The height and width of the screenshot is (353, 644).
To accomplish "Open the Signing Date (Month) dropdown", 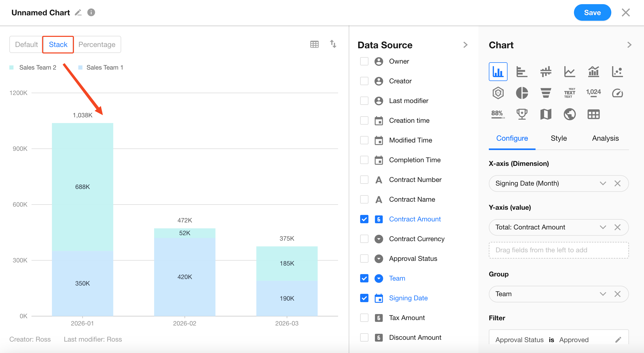I will 603,184.
